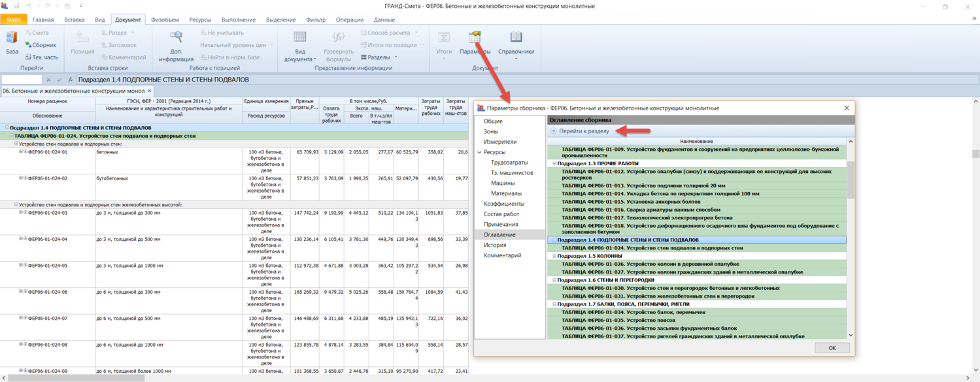Open Параметры from the Документ ribbon group
Image resolution: width=980 pixels, height=382 pixels.
[475, 39]
